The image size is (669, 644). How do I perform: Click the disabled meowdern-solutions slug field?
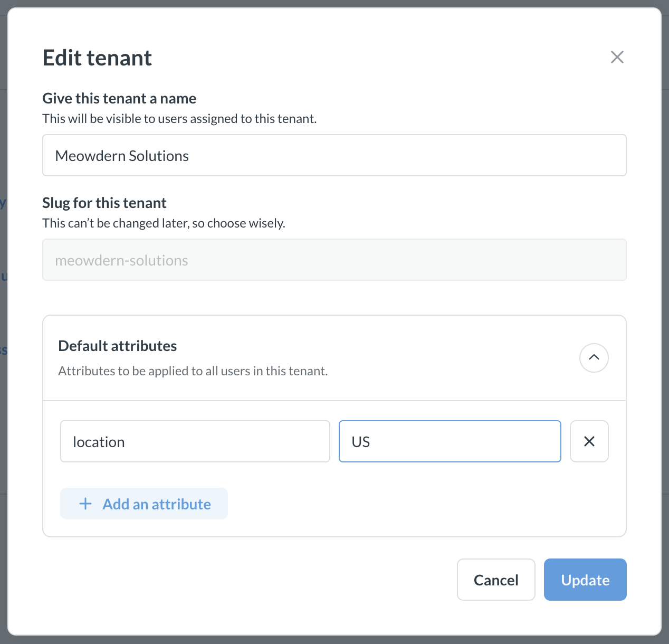coord(334,260)
